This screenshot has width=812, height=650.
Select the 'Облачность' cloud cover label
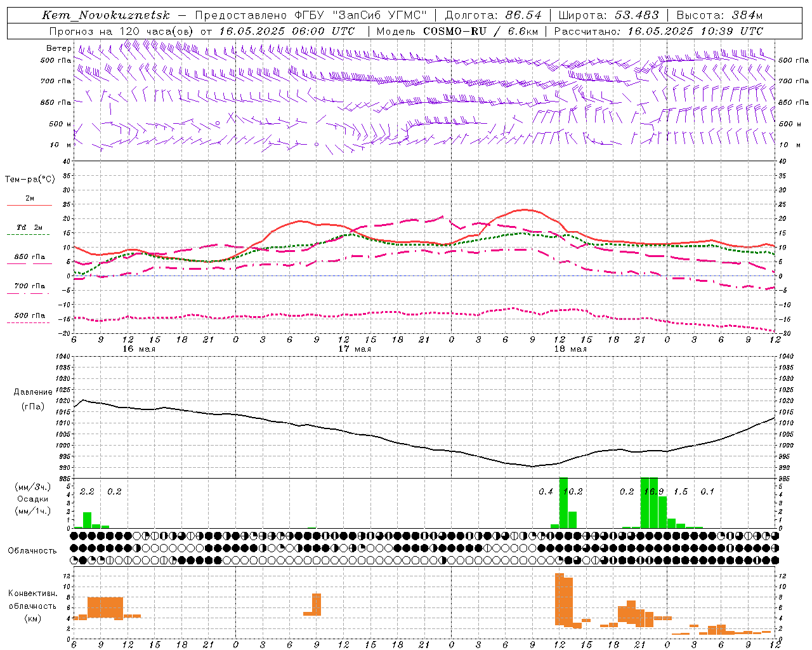(32, 551)
